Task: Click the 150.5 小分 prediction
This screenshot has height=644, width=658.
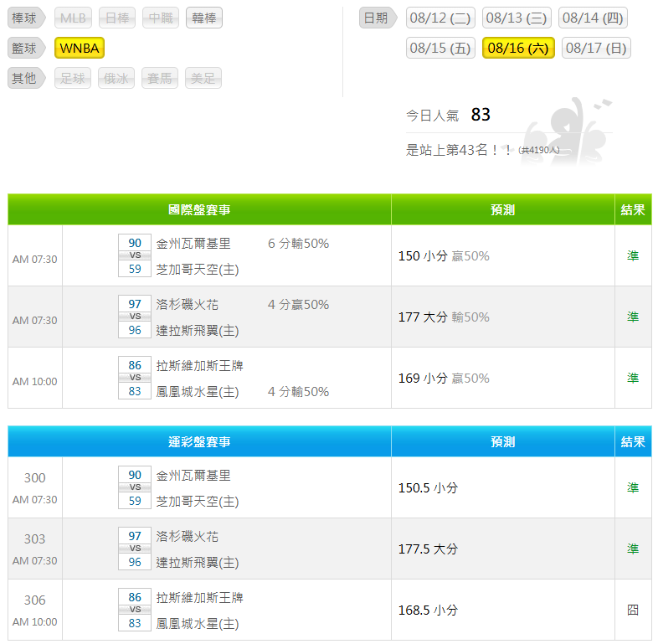Action: (x=428, y=488)
